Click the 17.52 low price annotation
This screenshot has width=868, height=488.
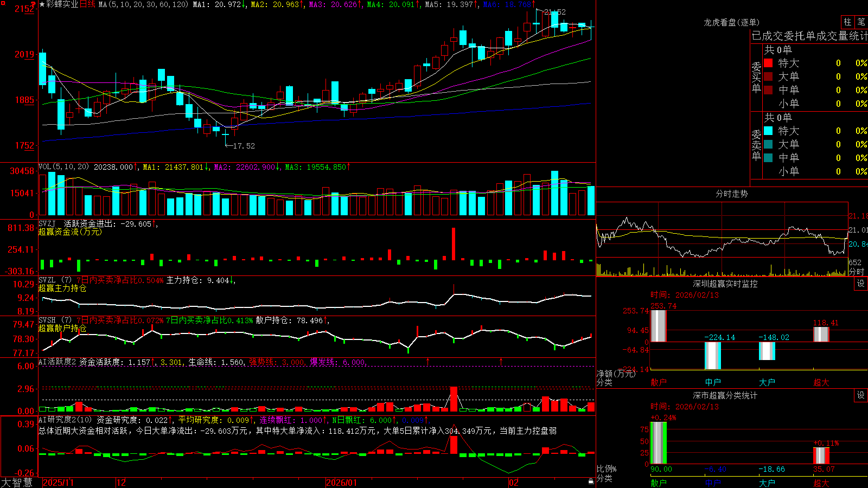click(x=244, y=146)
